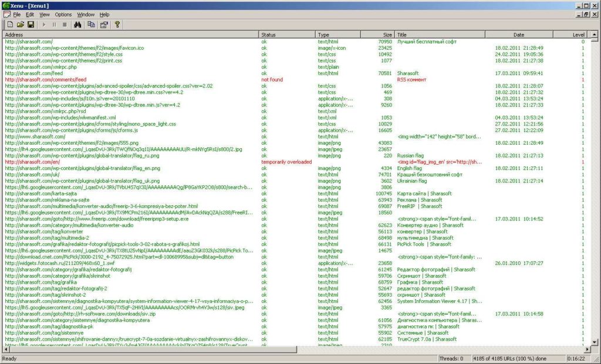601x364 pixels.
Task: Open the View menu
Action: pos(45,15)
